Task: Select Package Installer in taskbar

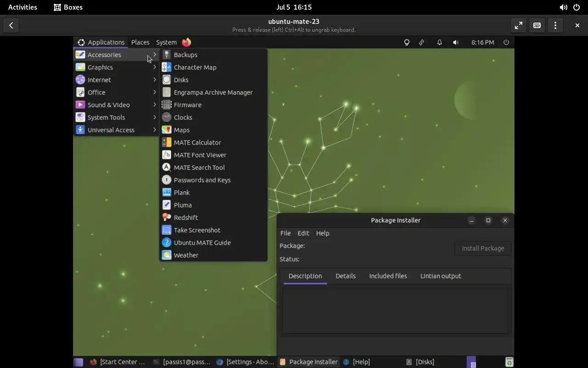Action: tap(309, 362)
